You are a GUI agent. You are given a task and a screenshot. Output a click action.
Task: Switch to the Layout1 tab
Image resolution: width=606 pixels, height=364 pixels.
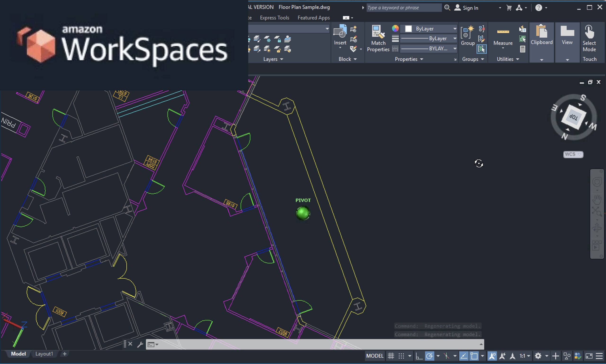click(44, 354)
